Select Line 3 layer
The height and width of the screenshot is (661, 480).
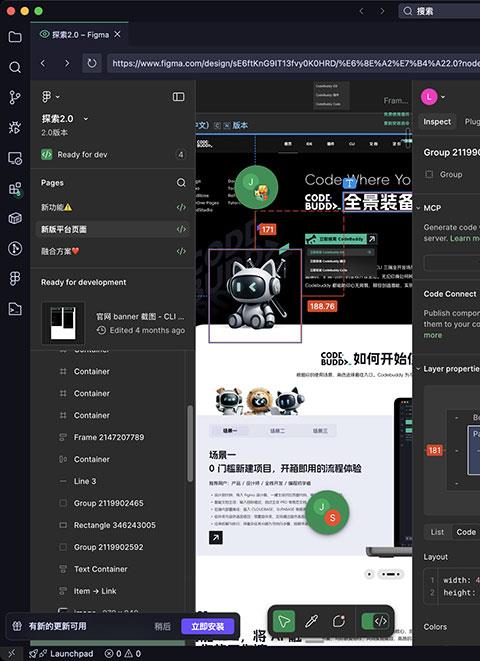pos(85,481)
